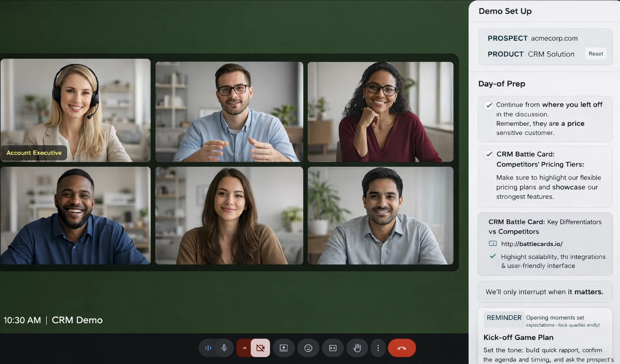Viewport: 620px width, 364px height.
Task: Click the battle card link icon
Action: (x=493, y=243)
